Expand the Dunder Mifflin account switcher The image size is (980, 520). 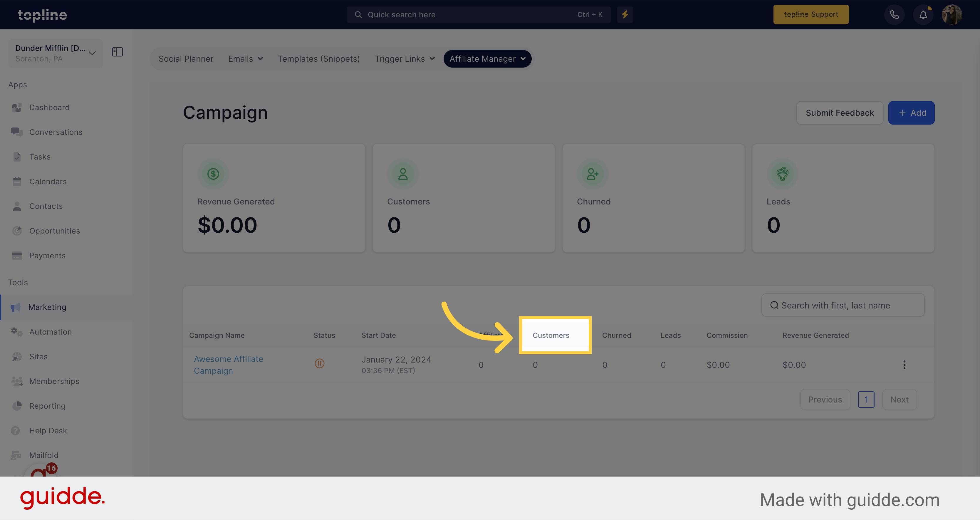[56, 53]
